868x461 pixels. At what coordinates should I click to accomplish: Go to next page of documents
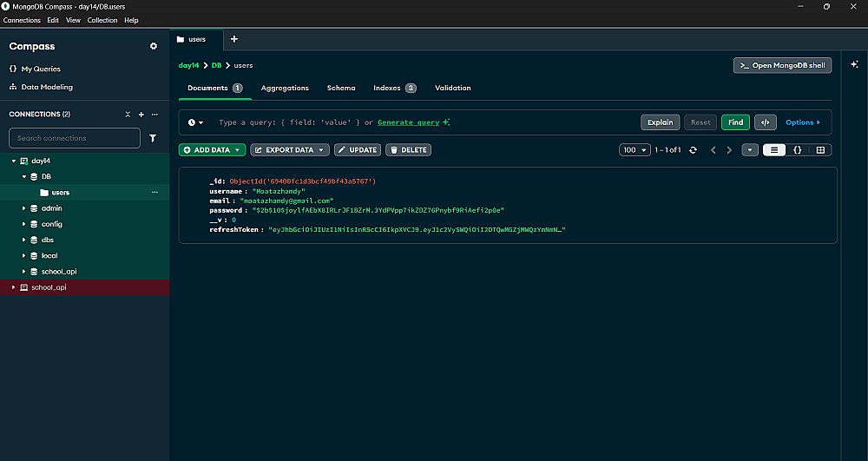727,150
